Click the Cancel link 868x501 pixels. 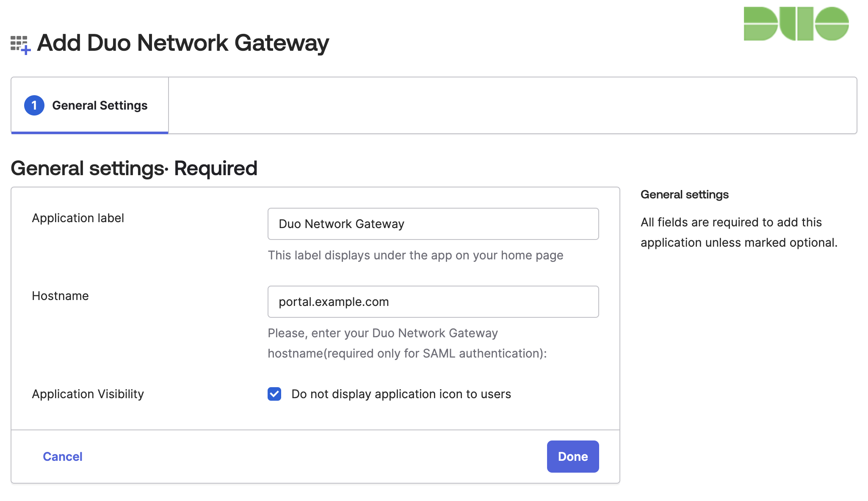(x=62, y=456)
